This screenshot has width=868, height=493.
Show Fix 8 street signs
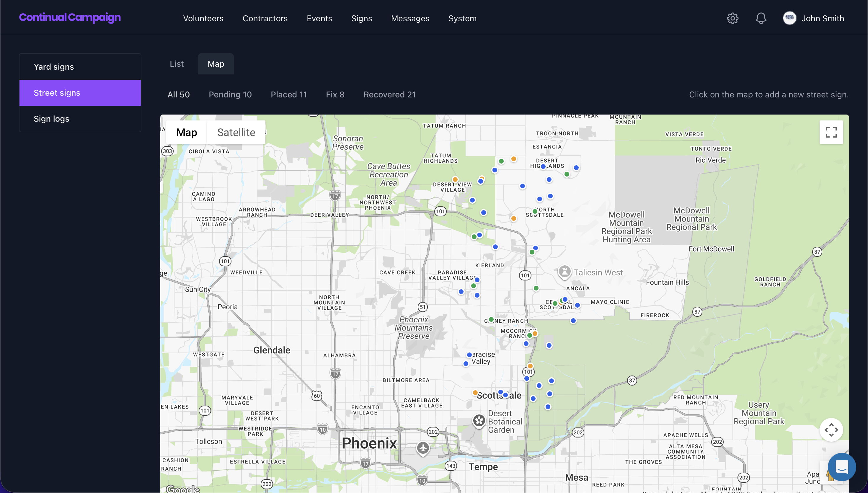(335, 94)
